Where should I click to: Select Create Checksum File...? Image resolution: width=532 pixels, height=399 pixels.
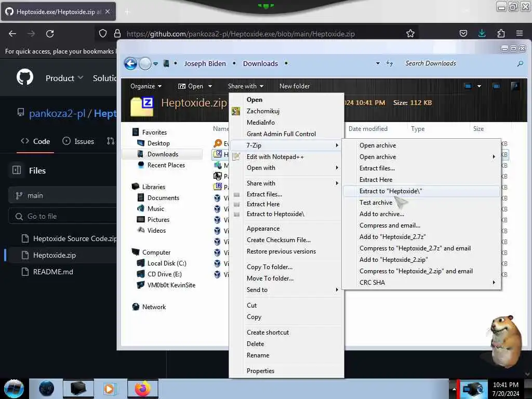286,240
